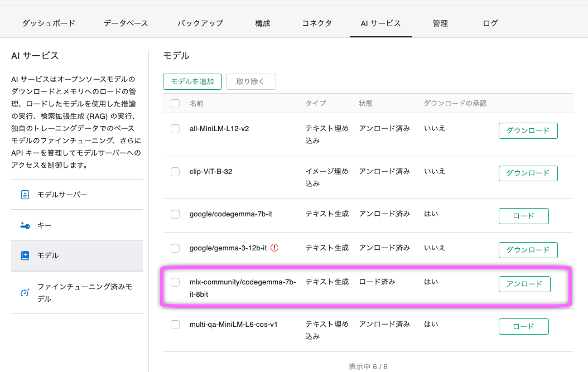Switch to the データベース tab

pos(126,23)
